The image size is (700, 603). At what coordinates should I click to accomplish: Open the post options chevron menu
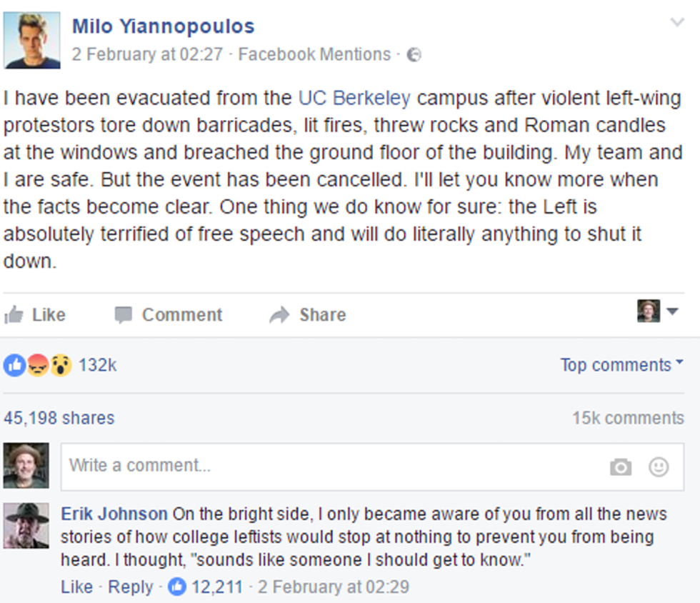click(677, 23)
